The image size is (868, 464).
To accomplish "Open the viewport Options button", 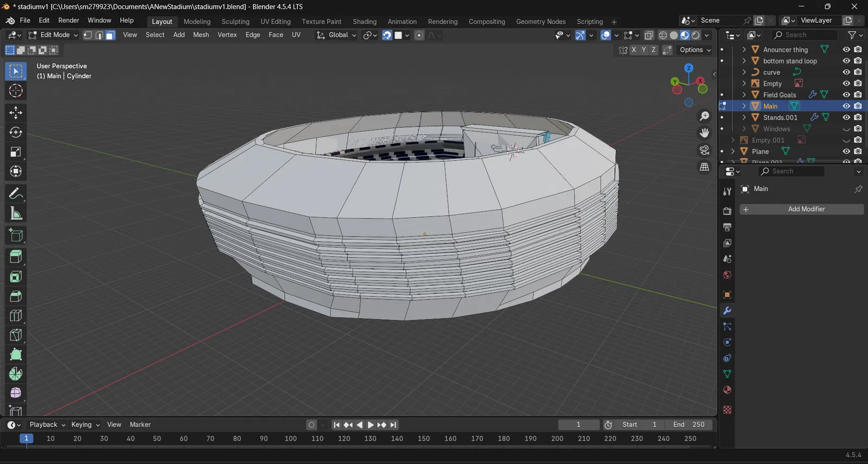I will click(695, 50).
